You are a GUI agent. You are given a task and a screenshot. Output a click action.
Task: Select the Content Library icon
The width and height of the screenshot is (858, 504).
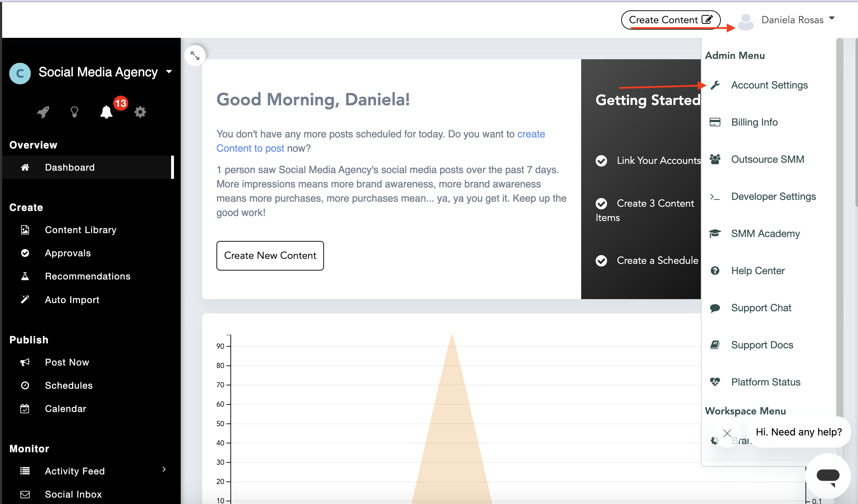(25, 230)
